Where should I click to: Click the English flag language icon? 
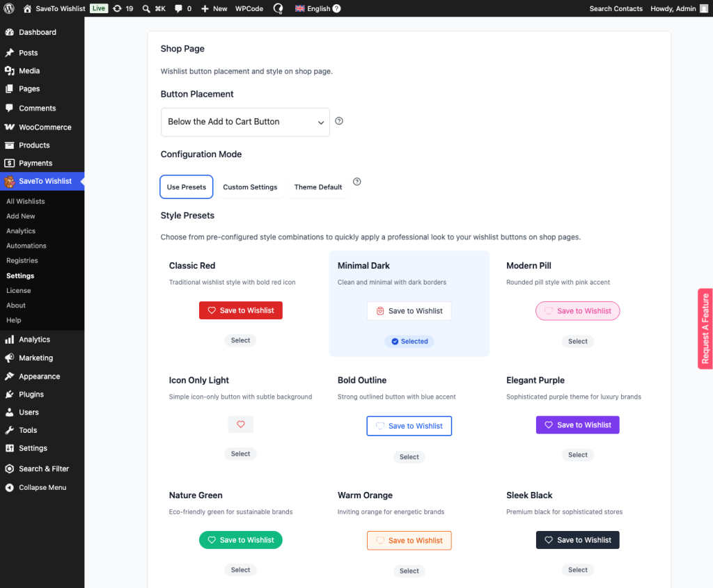point(299,8)
